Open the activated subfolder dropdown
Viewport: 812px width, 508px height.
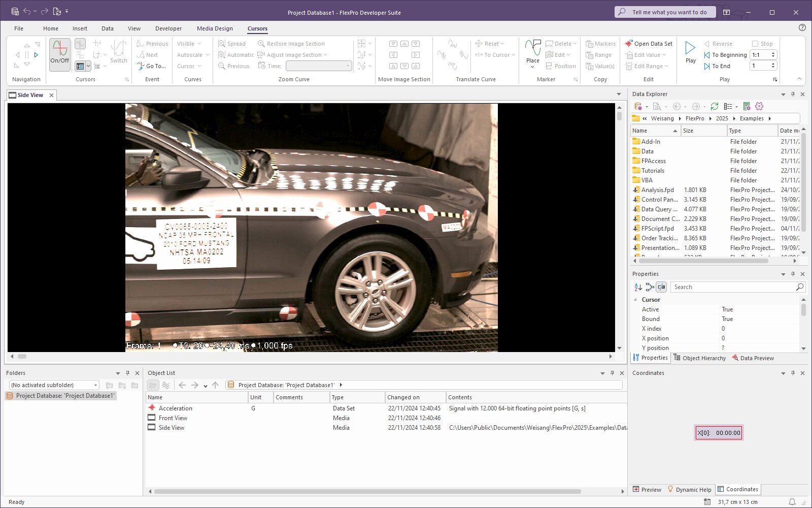95,385
